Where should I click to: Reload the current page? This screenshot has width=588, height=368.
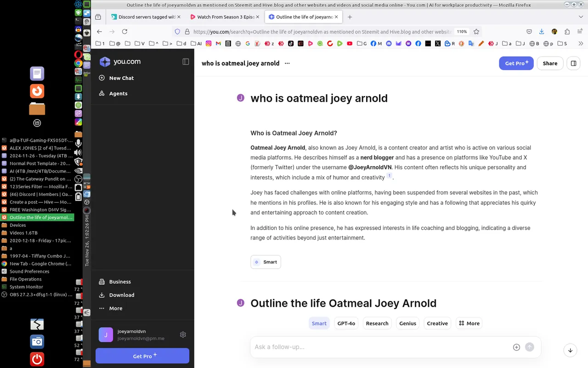point(124,32)
